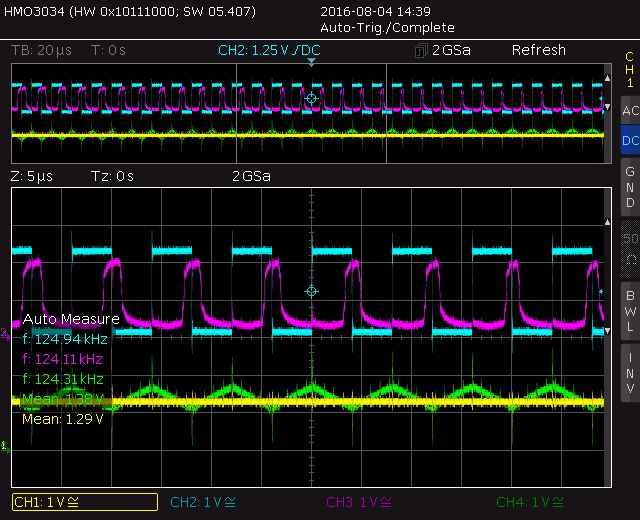
Task: Click the Refresh acquisition mode label
Action: coord(538,50)
